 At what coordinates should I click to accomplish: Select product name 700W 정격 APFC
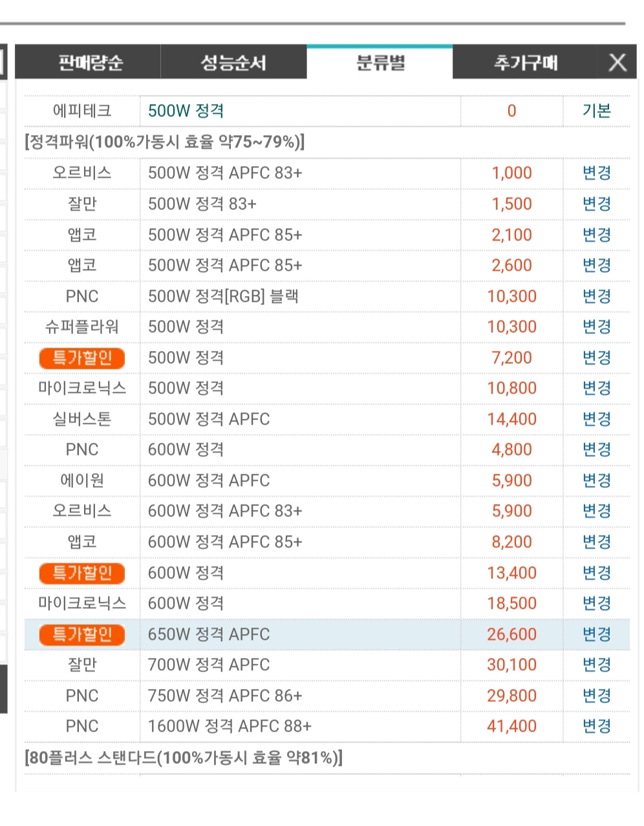(209, 664)
